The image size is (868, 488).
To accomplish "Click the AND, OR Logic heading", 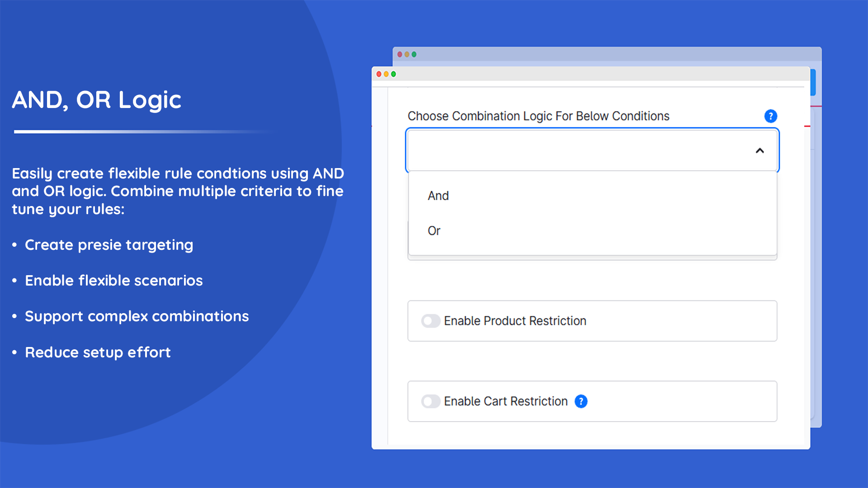I will pos(96,100).
